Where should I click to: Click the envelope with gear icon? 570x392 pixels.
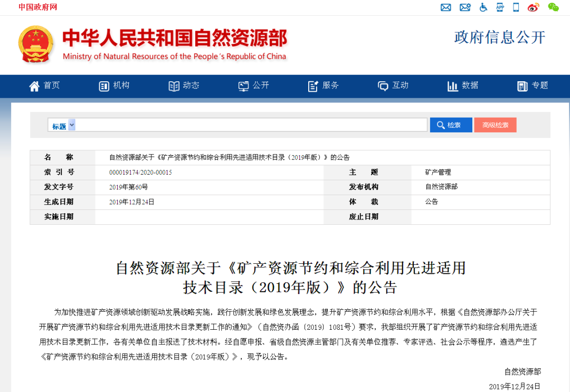pos(465,7)
